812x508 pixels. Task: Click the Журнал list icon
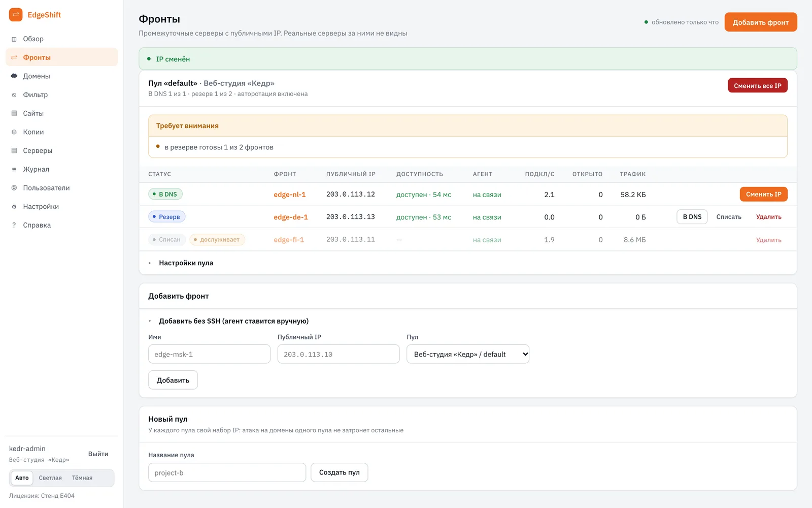pyautogui.click(x=14, y=169)
